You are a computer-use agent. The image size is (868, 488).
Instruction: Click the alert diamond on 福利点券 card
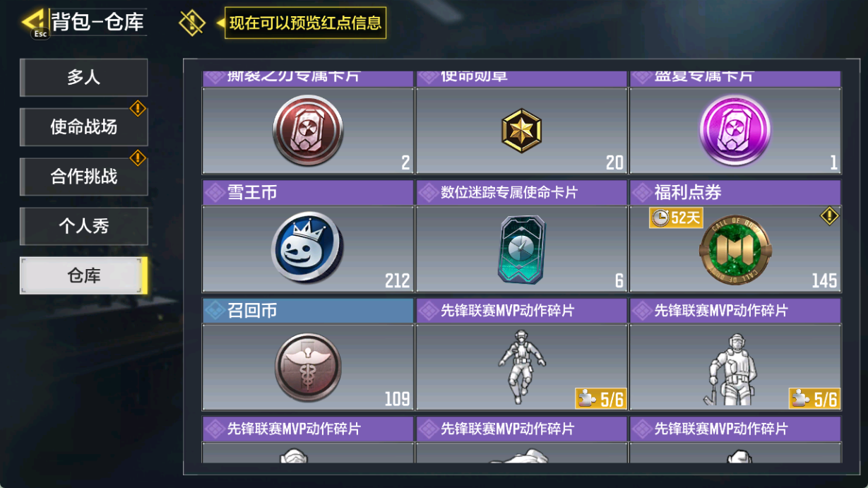tap(828, 216)
